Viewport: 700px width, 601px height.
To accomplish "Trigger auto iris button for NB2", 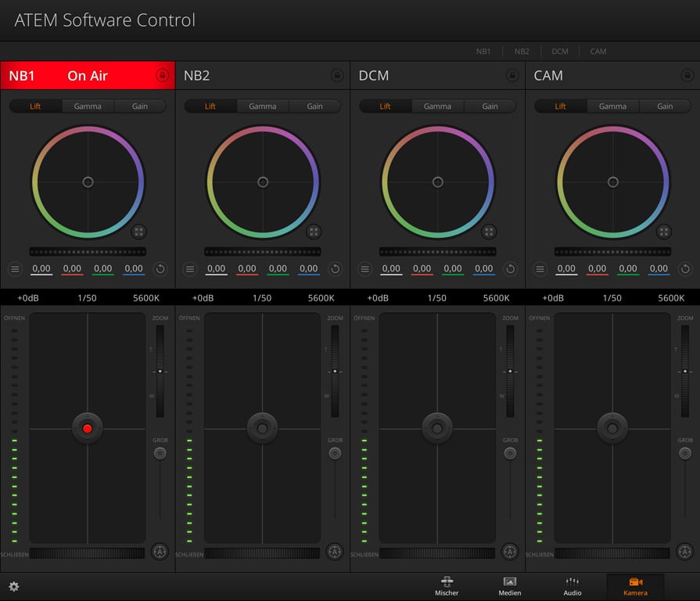I will (335, 552).
